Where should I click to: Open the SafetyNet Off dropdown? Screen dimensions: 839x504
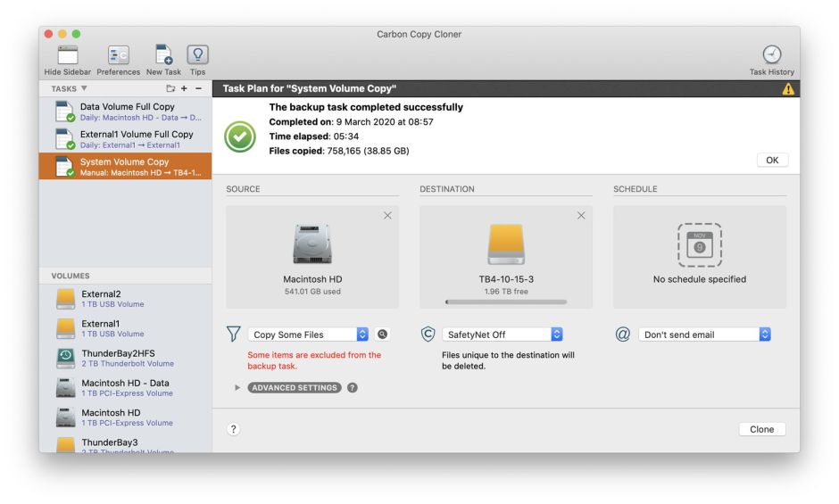[503, 335]
